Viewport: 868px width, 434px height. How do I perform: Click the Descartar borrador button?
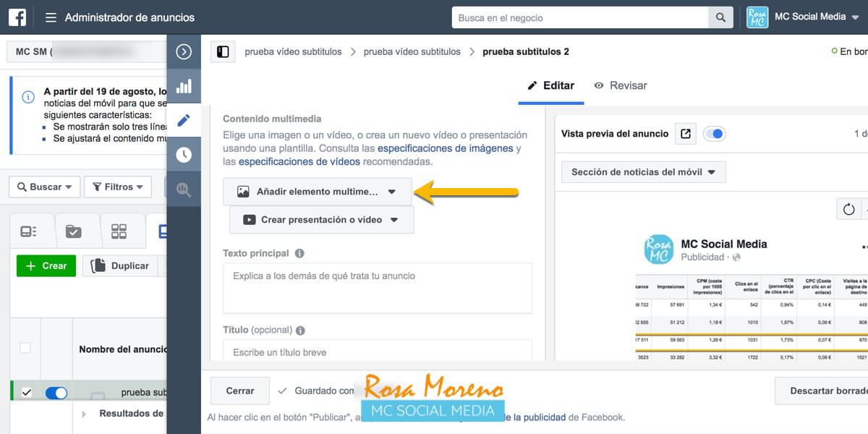pyautogui.click(x=822, y=391)
